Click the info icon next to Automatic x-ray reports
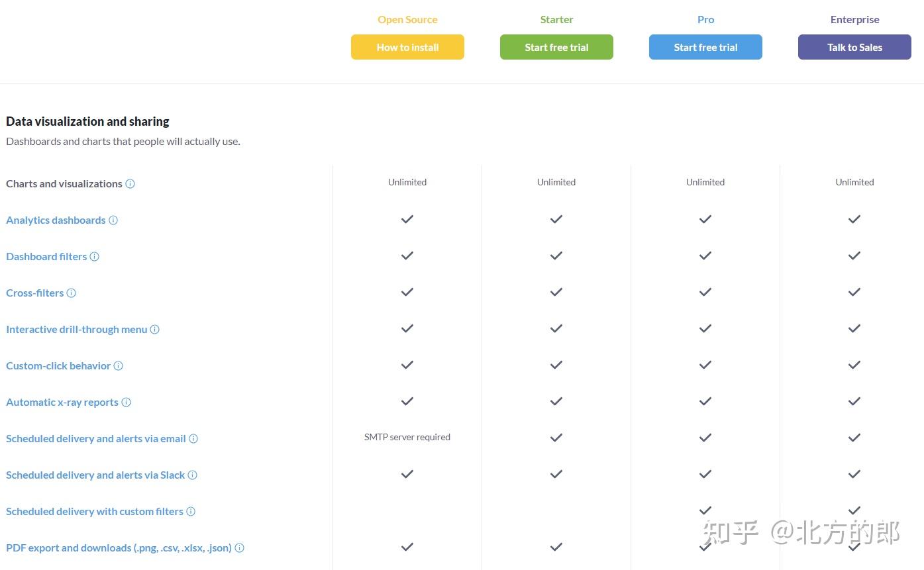Image resolution: width=924 pixels, height=570 pixels. click(x=127, y=402)
